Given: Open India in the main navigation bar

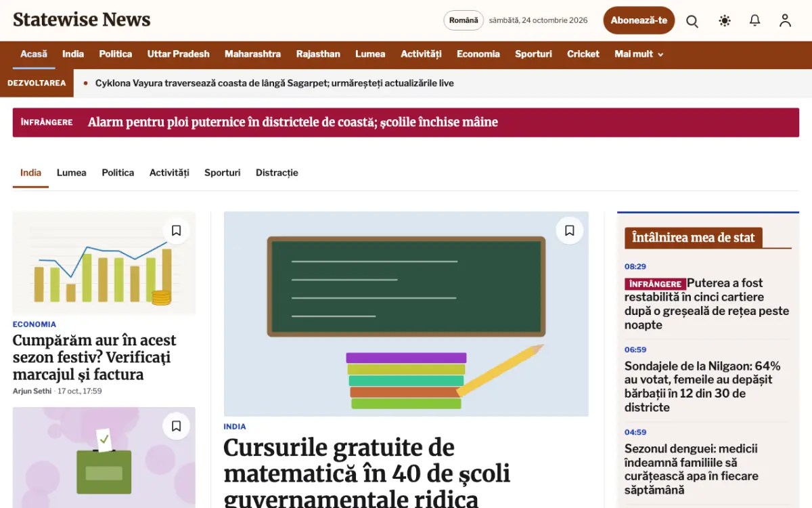Looking at the screenshot, I should tap(73, 54).
